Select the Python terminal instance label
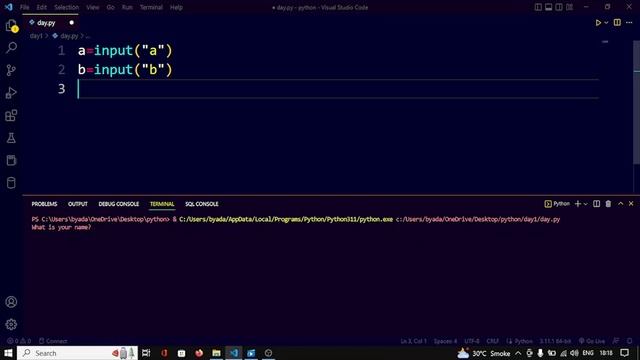 point(557,204)
